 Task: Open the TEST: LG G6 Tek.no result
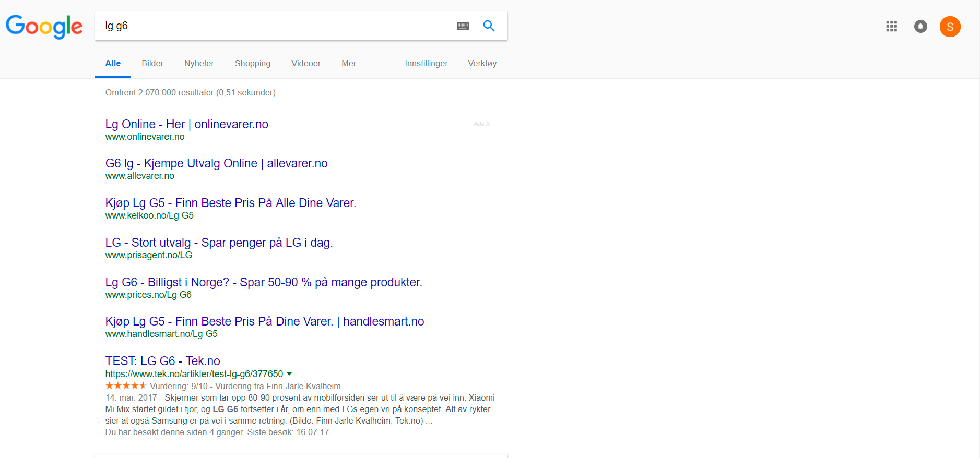pos(163,361)
